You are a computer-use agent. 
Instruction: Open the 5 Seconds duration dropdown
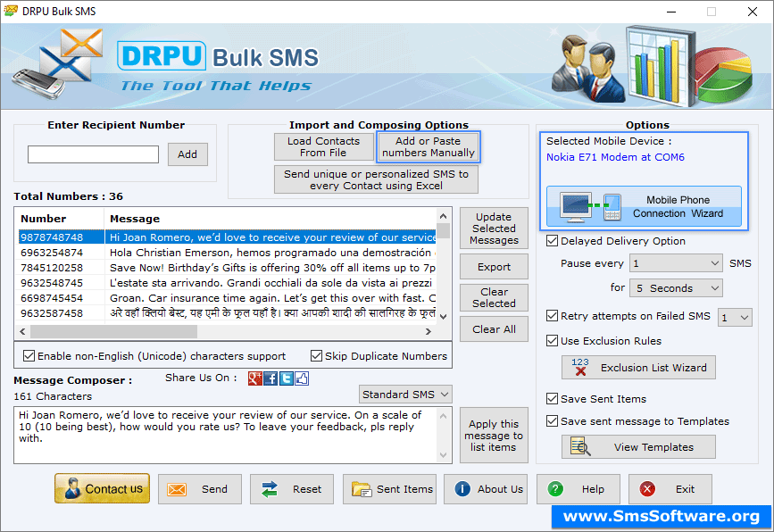pyautogui.click(x=676, y=288)
